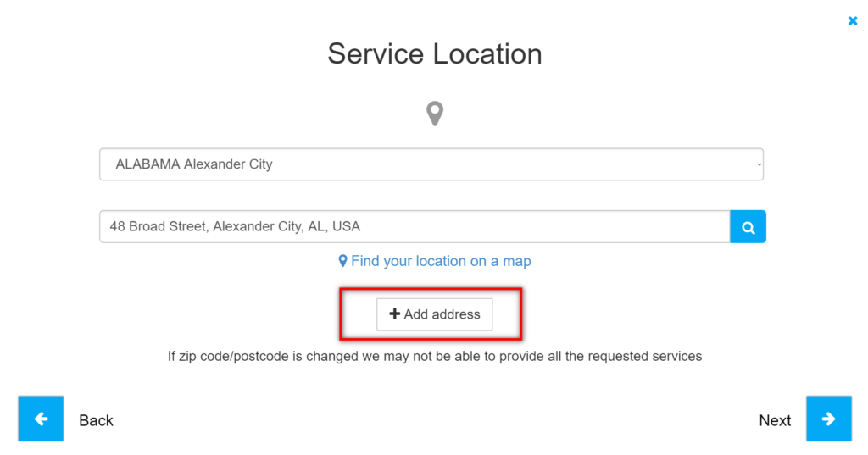The height and width of the screenshot is (455, 868).
Task: Focus the street address input field
Action: 415,226
